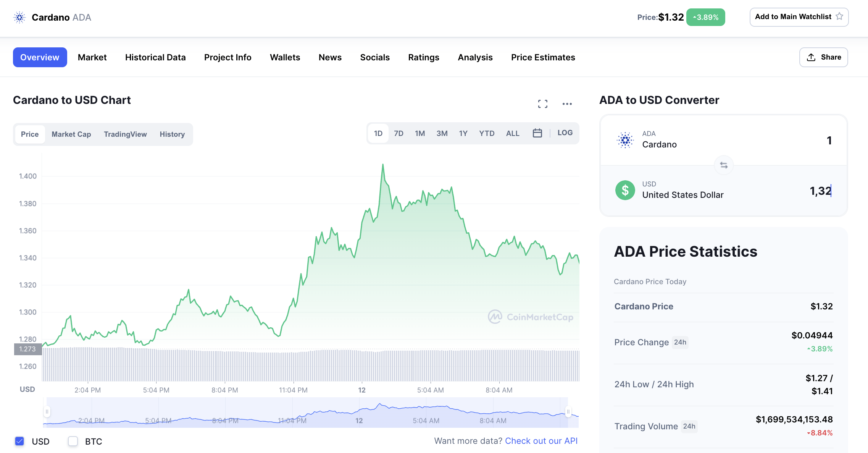868x453 pixels.
Task: Click the share upload icon
Action: tap(811, 57)
